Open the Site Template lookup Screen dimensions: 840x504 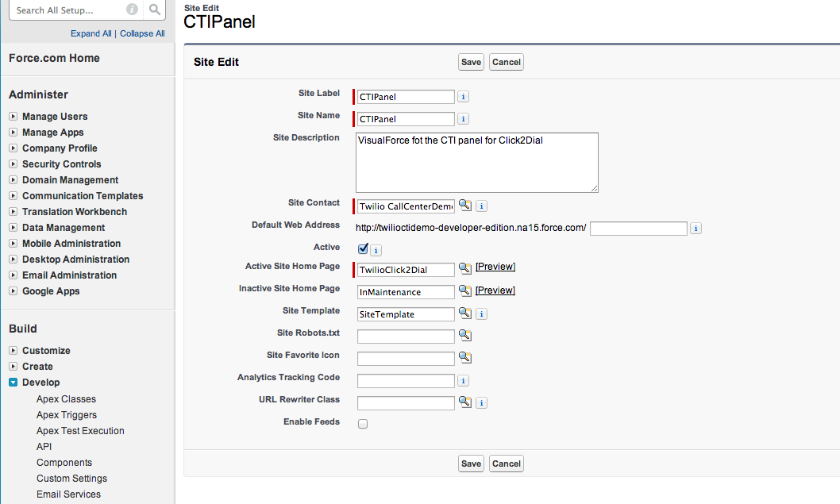coord(464,314)
